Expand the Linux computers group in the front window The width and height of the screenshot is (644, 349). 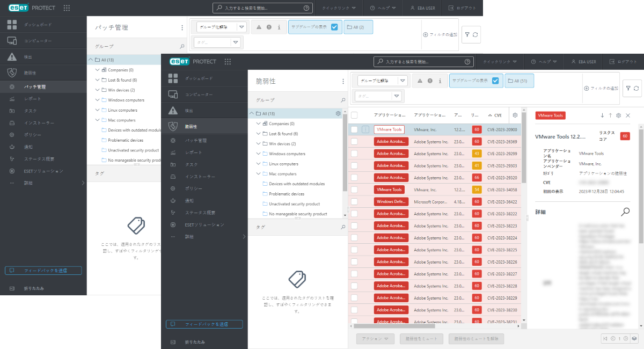(258, 164)
